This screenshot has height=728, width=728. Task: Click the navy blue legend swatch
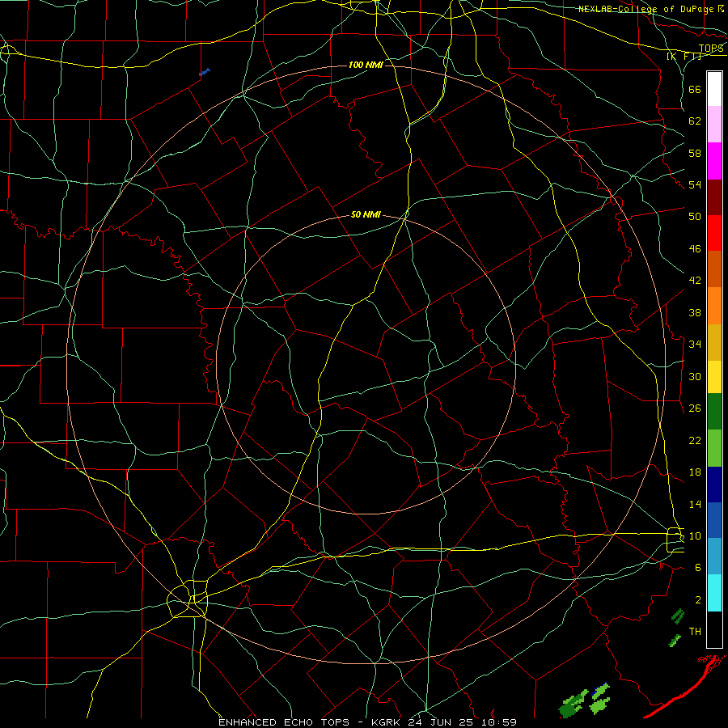tap(714, 485)
